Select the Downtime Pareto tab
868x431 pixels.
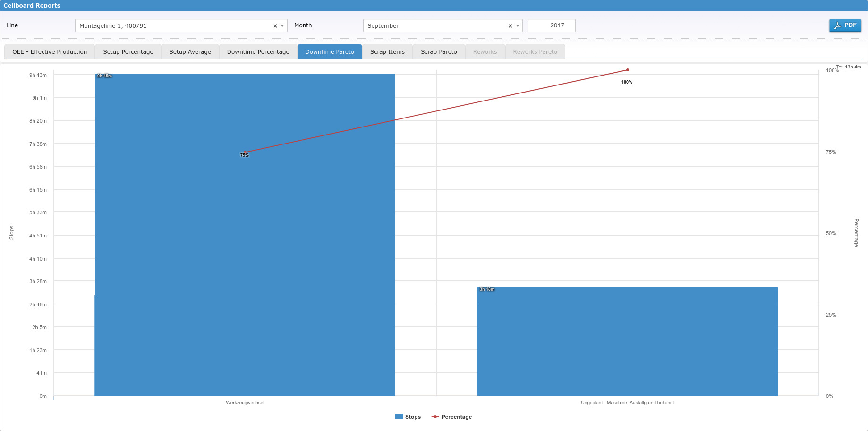pyautogui.click(x=330, y=52)
